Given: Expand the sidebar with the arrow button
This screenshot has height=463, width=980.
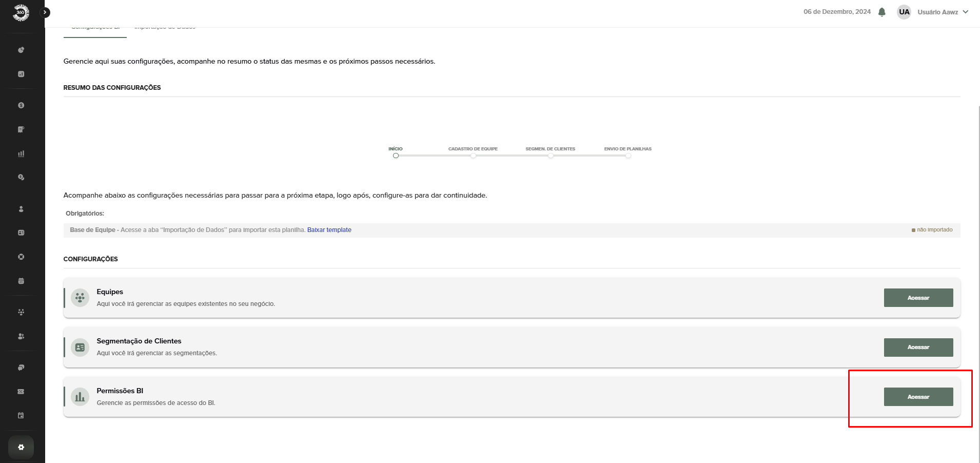Looking at the screenshot, I should coord(45,12).
